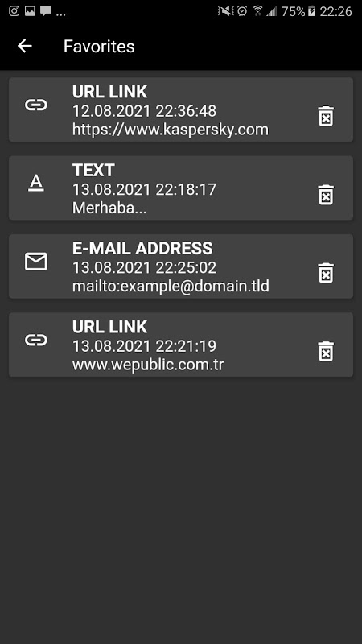Open Instagram notification in status bar
Screen dimensions: 362x644
[14, 11]
